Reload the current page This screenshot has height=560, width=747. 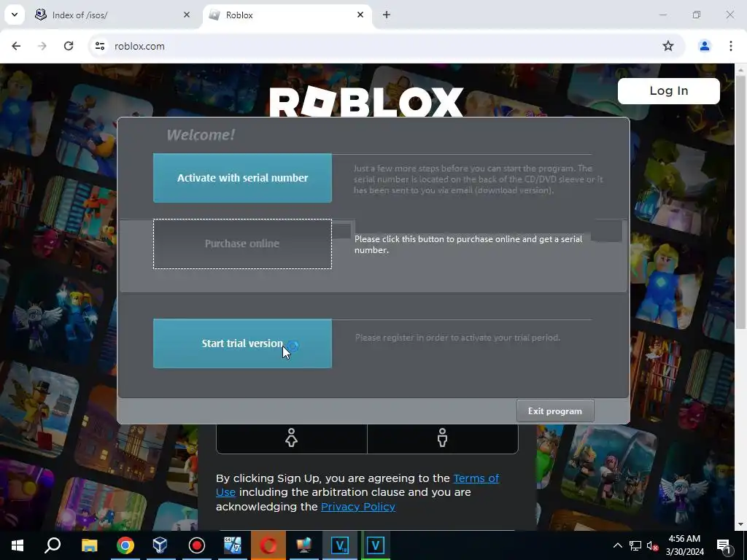69,46
